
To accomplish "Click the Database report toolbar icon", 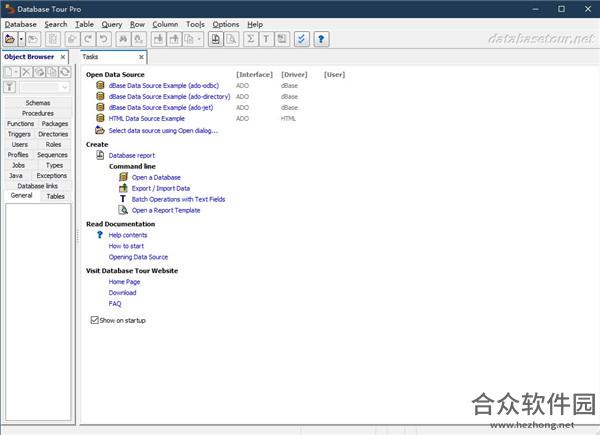I will 216,39.
